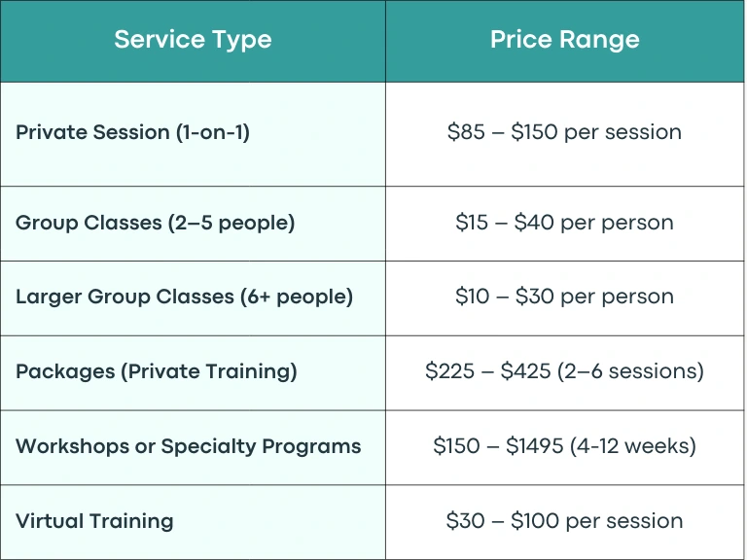Viewport: 747px width, 560px height.
Task: Click $150 – $1495 (4-12 weeks) price
Action: point(564,446)
